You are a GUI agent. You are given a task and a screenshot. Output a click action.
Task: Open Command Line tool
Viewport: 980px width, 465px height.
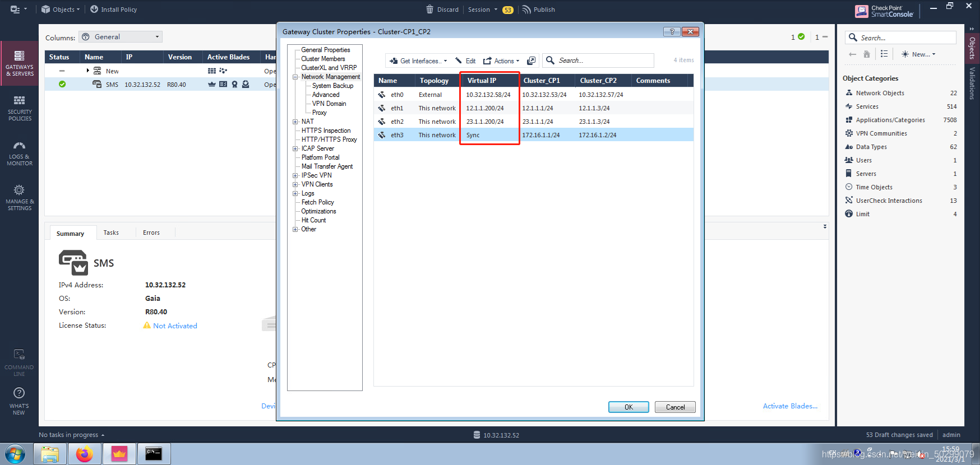[19, 363]
